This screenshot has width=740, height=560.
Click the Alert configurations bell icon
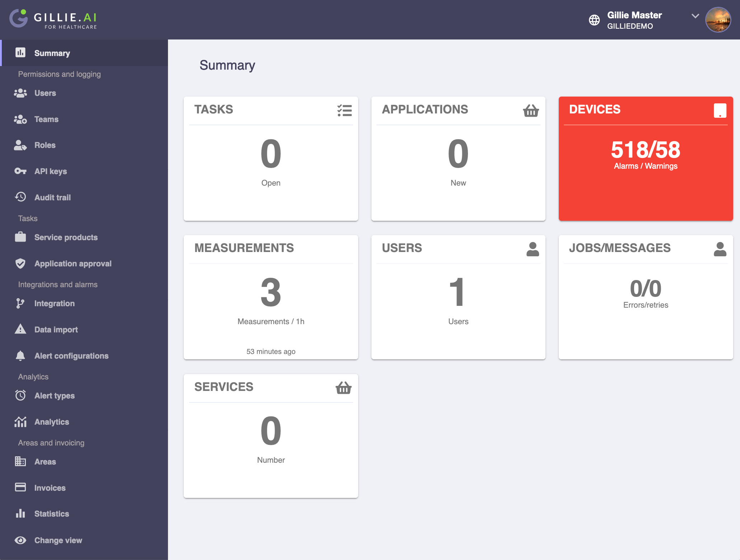pos(20,355)
